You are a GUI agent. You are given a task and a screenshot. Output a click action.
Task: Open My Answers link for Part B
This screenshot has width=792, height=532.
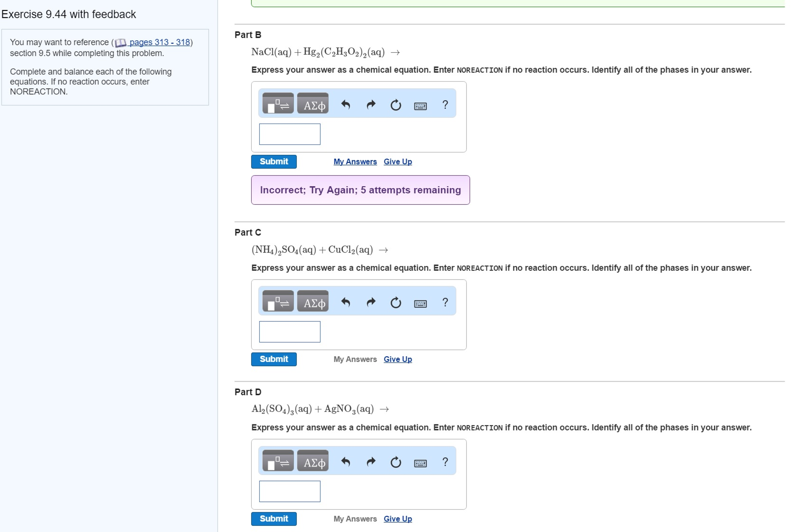pos(355,161)
